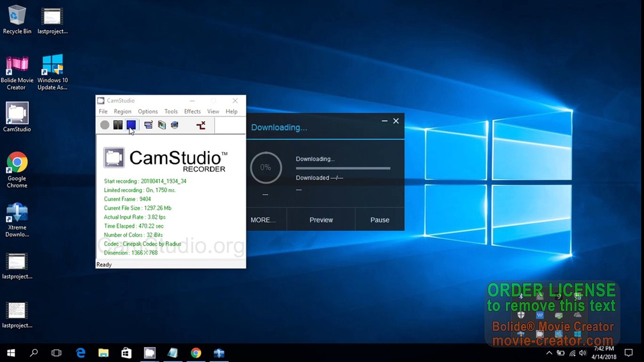
Task: Launch Microsoft Edge from the taskbar
Action: point(80,353)
